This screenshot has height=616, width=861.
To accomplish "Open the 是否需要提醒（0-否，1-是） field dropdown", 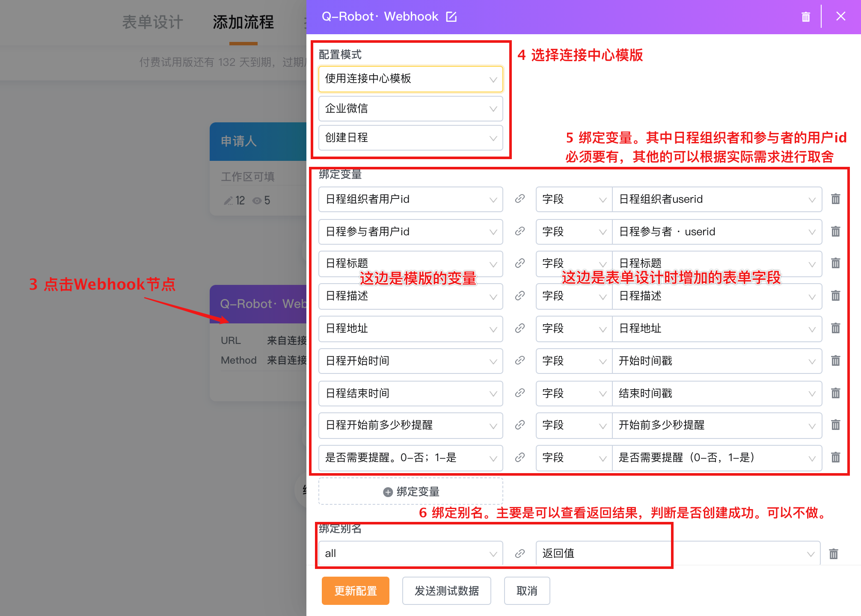I will point(717,458).
